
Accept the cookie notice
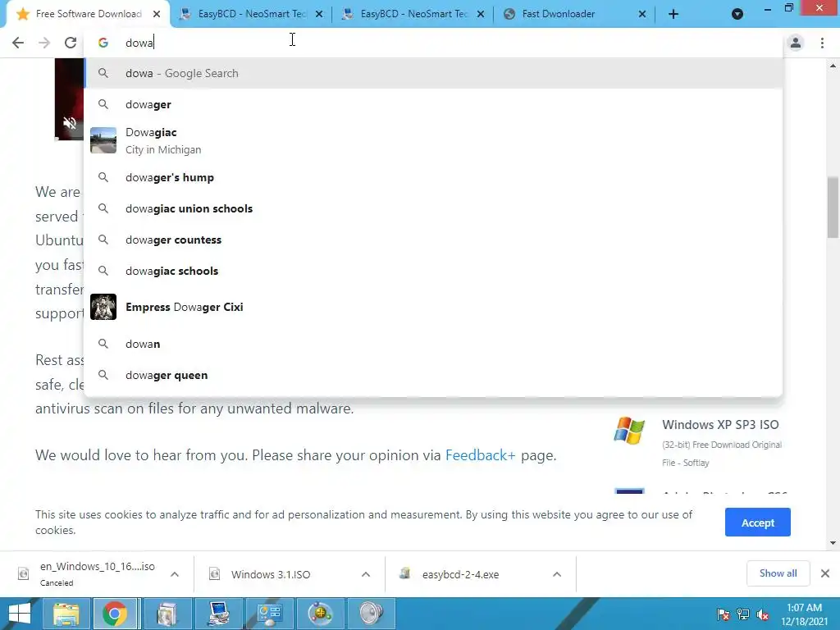pyautogui.click(x=757, y=523)
